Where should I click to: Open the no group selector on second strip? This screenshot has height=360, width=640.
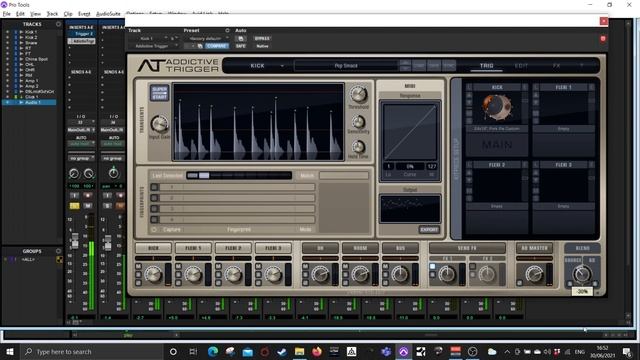pyautogui.click(x=113, y=158)
